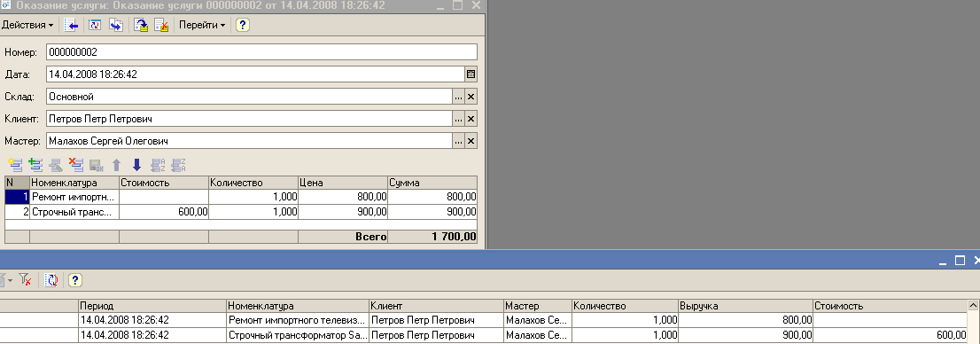Image resolution: width=980 pixels, height=344 pixels.
Task: Click the Номенклатура column header in the document table
Action: click(74, 183)
